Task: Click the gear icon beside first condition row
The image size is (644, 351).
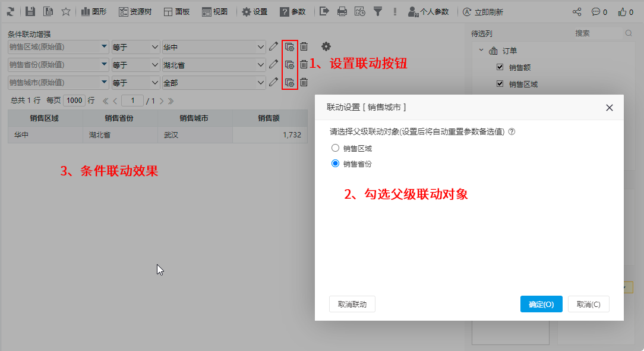Action: point(326,46)
